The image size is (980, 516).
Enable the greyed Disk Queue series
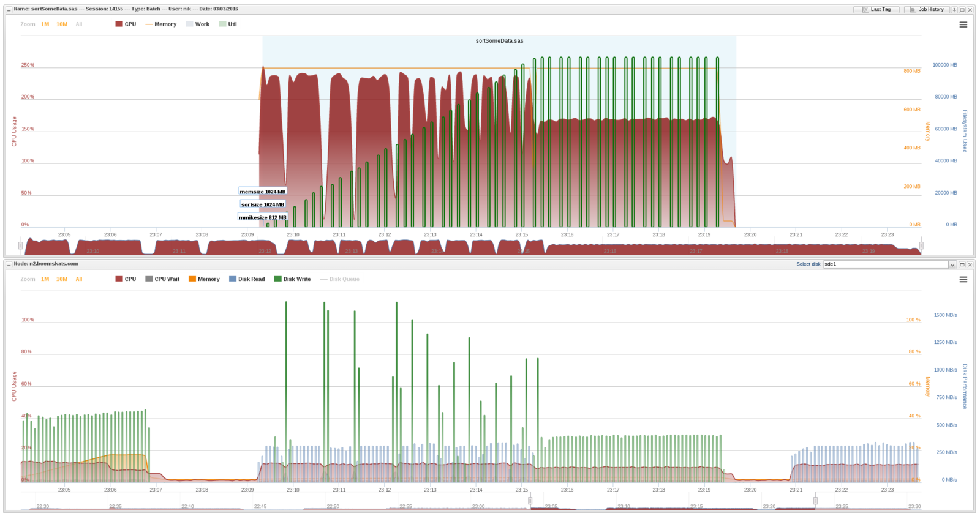click(x=340, y=279)
